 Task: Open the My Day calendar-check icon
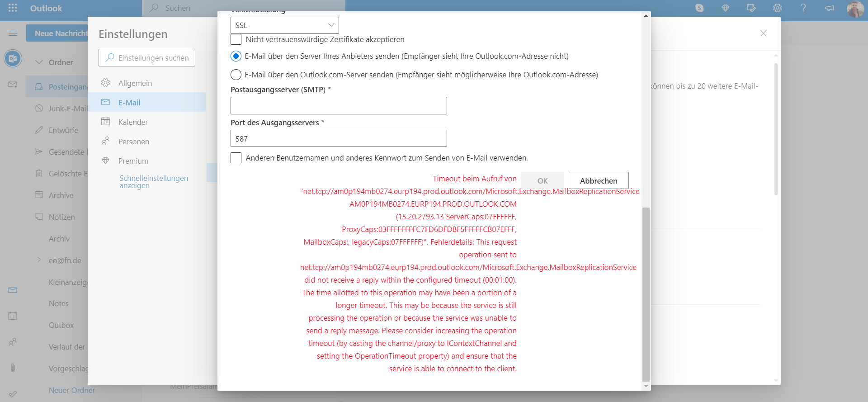[751, 8]
